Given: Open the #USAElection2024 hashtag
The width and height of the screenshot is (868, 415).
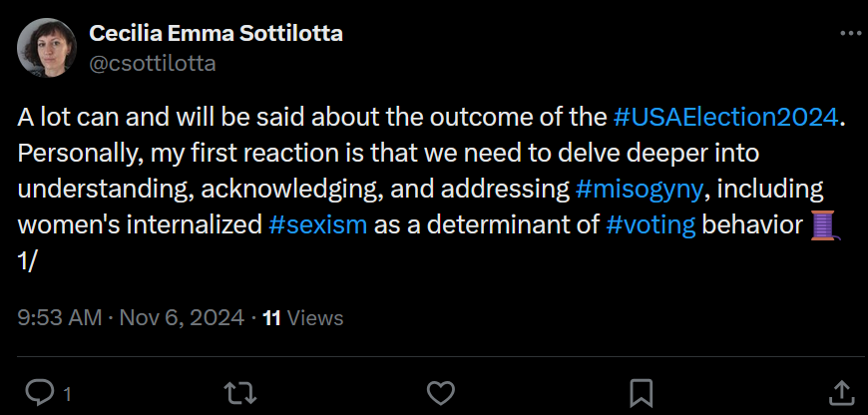Looking at the screenshot, I should [725, 117].
